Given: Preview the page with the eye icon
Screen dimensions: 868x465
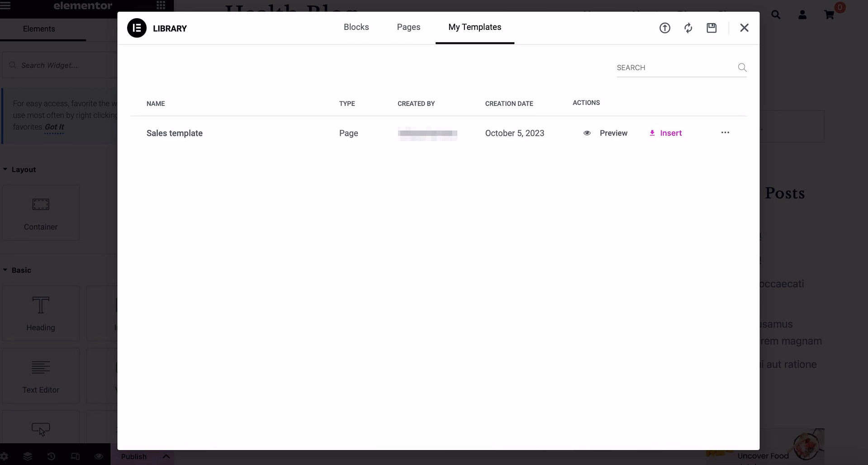Looking at the screenshot, I should (x=98, y=456).
